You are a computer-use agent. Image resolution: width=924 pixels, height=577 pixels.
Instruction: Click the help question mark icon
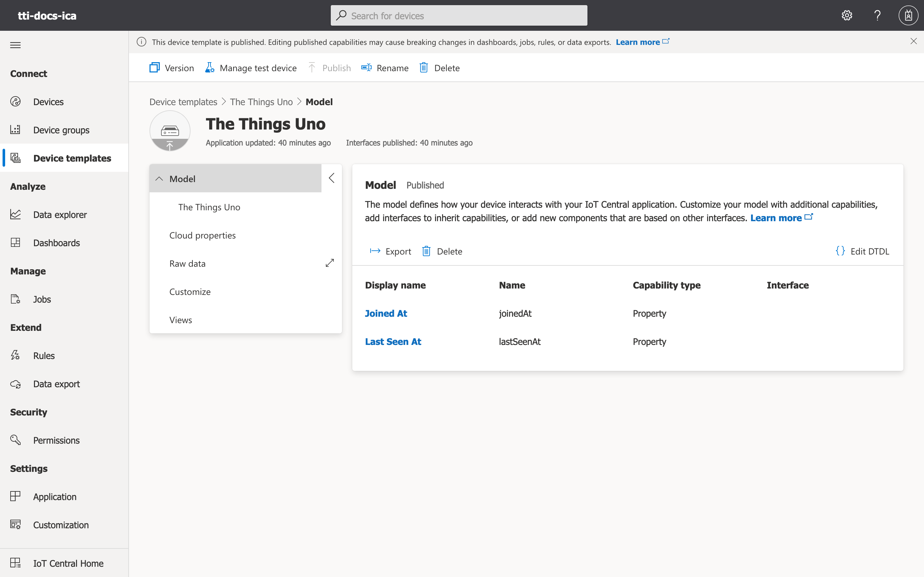(877, 15)
